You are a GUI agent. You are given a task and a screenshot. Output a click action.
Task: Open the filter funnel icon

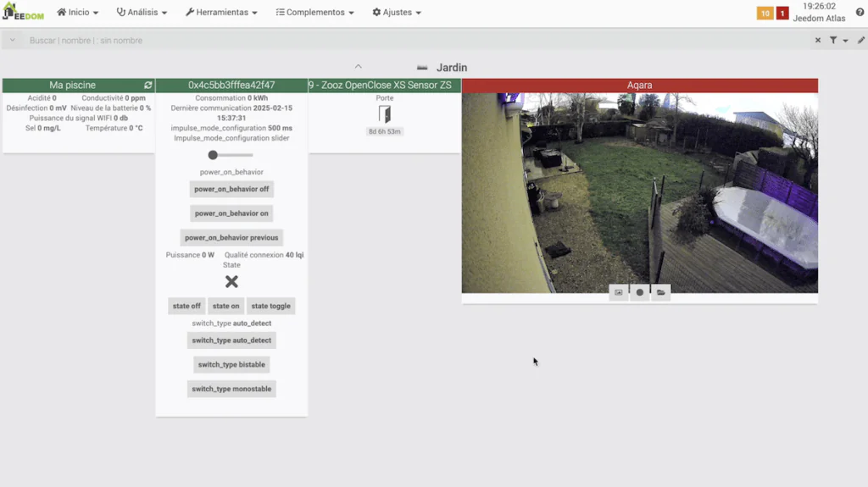(833, 41)
